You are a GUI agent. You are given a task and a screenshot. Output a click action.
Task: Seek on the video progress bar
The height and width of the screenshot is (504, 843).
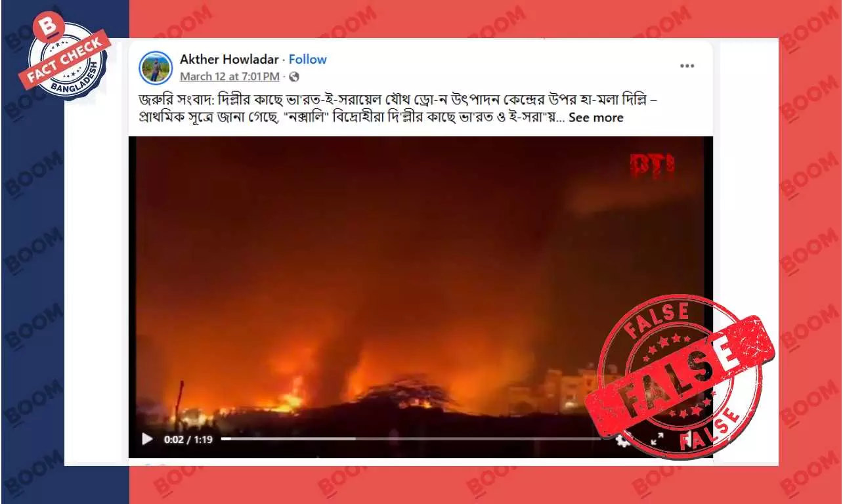412,439
